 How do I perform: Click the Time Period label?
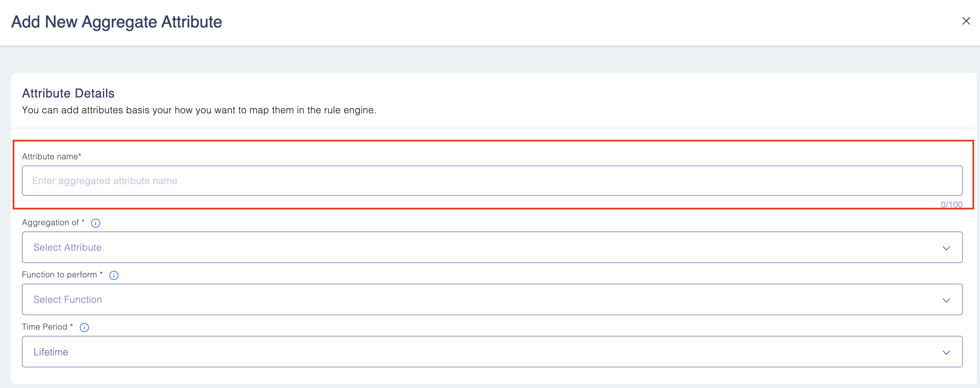(x=45, y=327)
